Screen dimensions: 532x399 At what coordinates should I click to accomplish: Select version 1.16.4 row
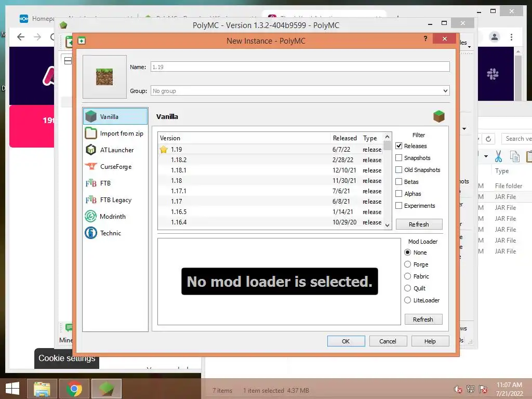coord(271,222)
